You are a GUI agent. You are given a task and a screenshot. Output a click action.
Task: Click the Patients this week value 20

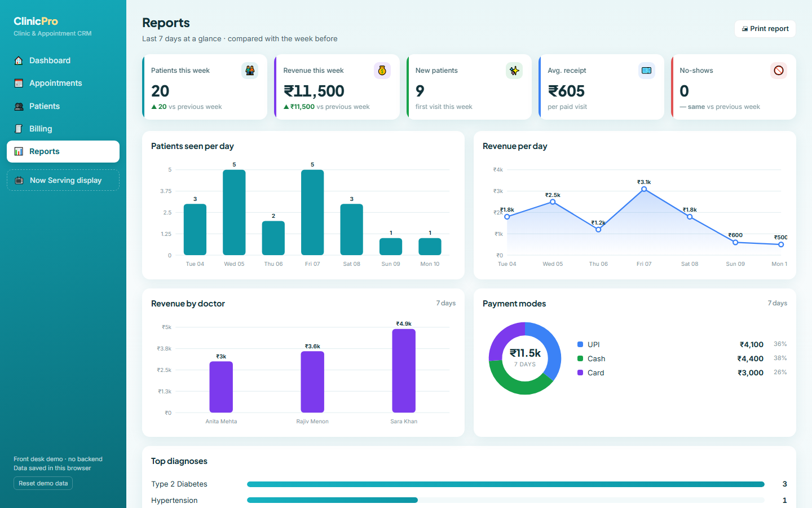(x=160, y=91)
